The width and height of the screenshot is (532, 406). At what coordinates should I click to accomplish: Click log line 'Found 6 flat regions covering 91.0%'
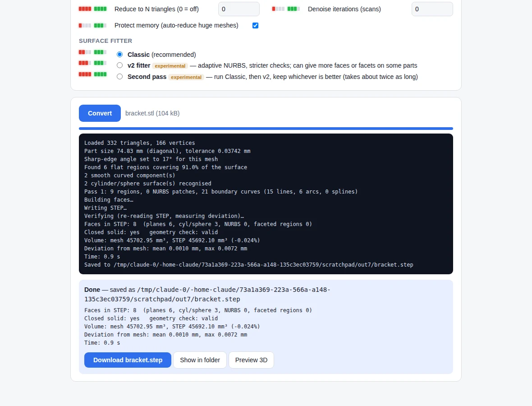coord(165,167)
